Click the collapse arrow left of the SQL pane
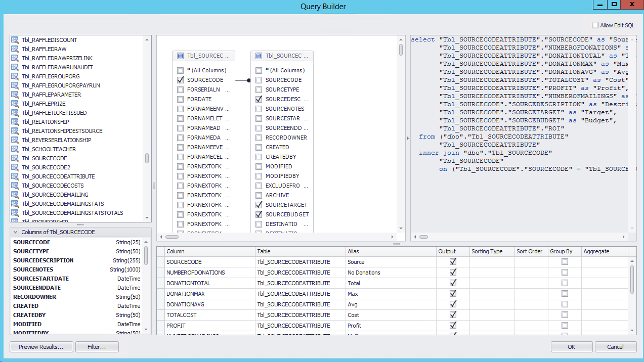Image resolution: width=644 pixels, height=362 pixels. click(x=408, y=138)
